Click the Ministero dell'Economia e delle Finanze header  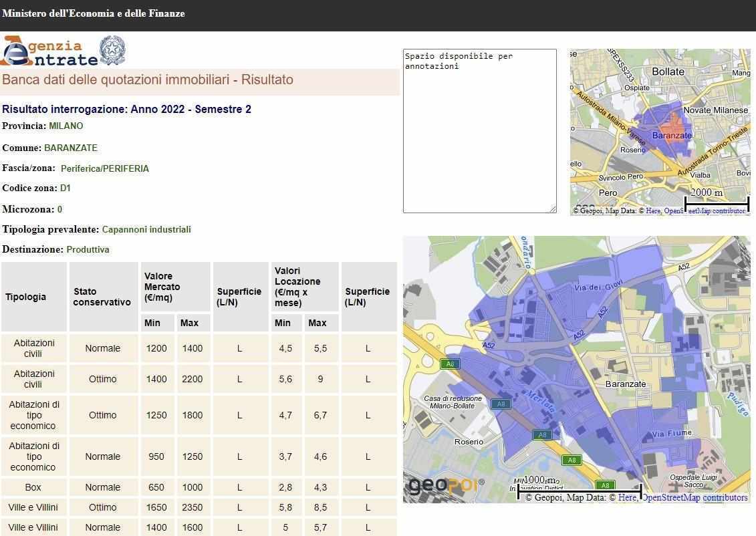[x=94, y=13]
